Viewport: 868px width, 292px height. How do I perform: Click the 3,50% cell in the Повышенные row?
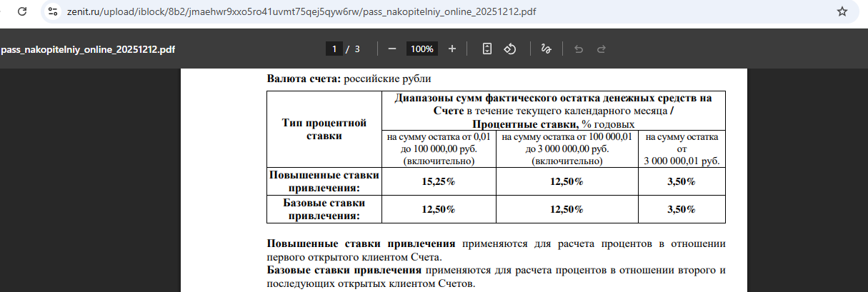(x=680, y=182)
